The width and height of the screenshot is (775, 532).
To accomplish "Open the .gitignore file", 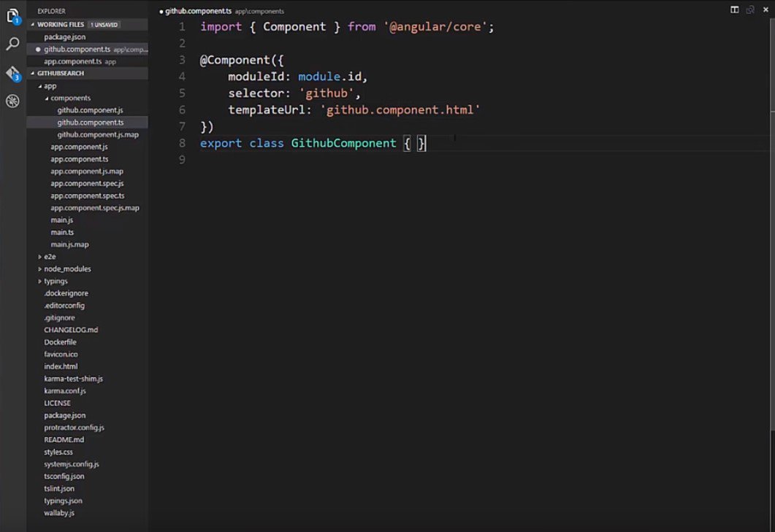I will 59,317.
